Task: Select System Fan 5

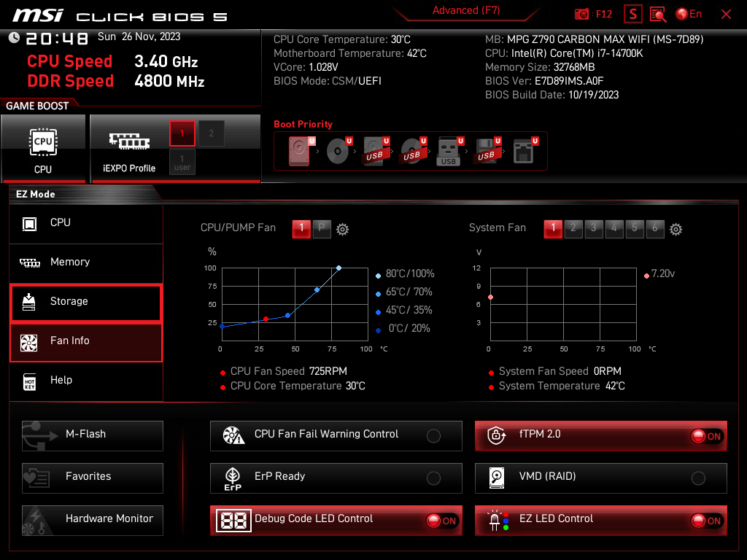Action: [x=635, y=228]
